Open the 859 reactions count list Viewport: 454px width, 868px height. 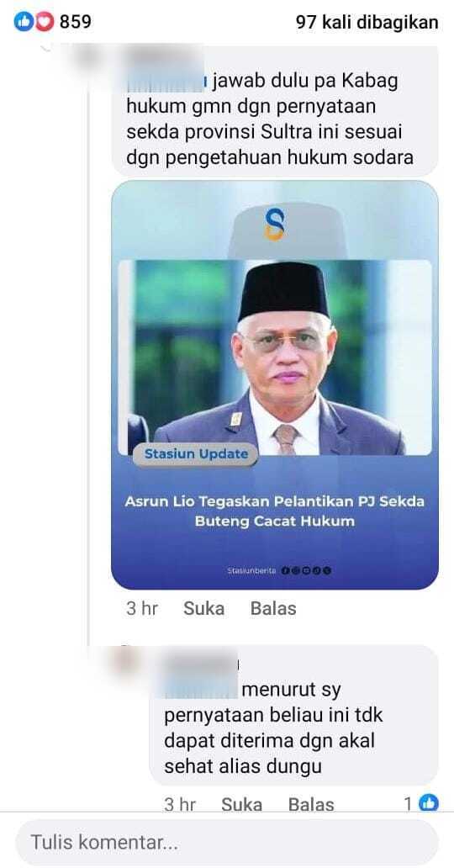(76, 22)
